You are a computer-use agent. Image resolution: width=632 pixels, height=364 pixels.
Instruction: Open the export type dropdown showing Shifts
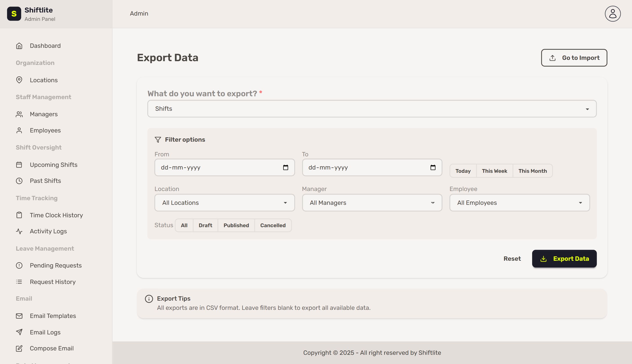click(372, 109)
